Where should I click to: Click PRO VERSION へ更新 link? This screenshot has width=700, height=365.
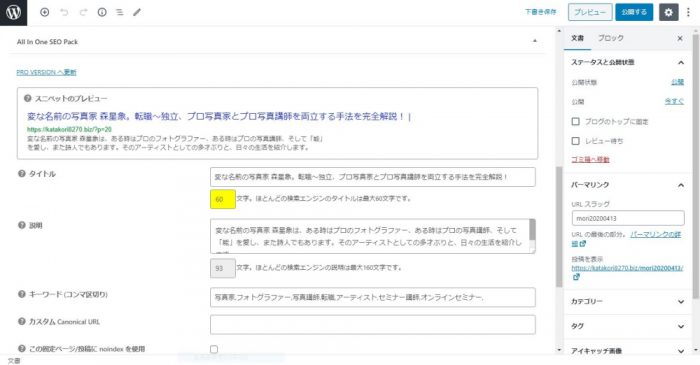[46, 72]
